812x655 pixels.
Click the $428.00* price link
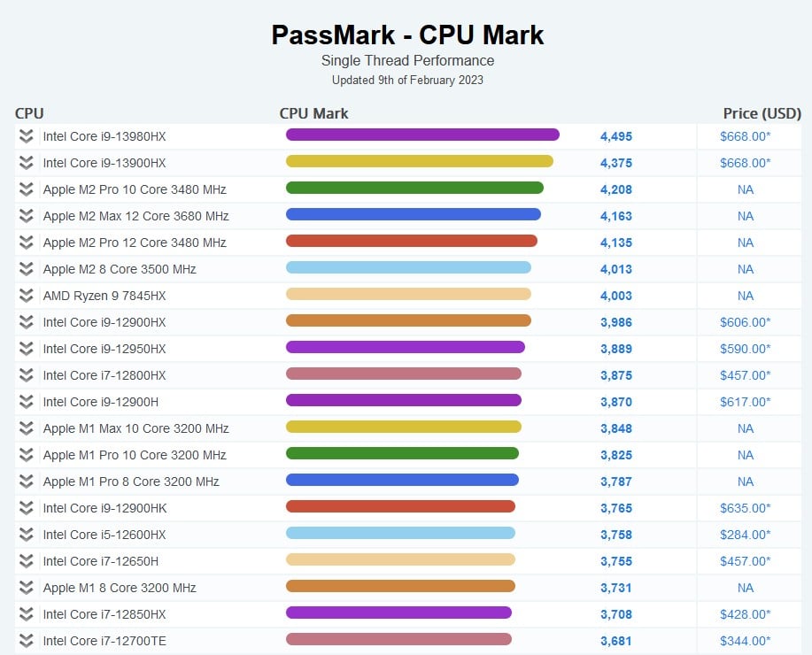746,614
